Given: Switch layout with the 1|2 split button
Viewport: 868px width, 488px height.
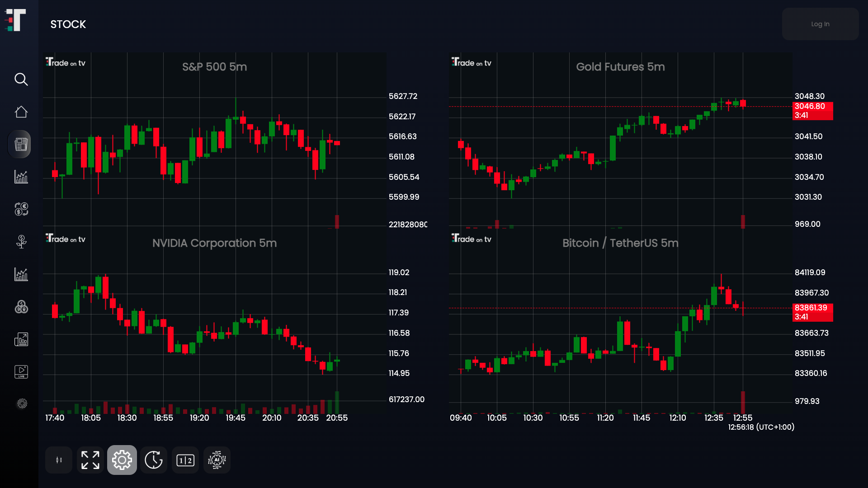Looking at the screenshot, I should (185, 460).
